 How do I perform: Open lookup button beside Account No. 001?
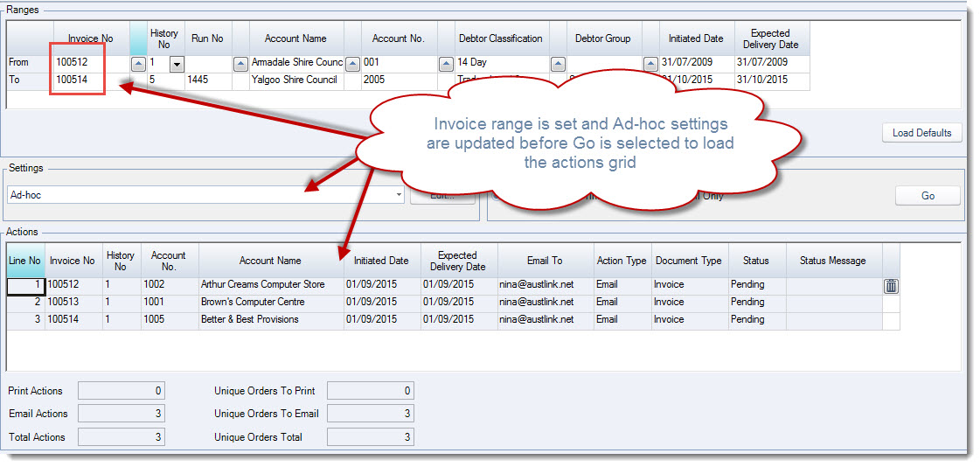click(446, 63)
